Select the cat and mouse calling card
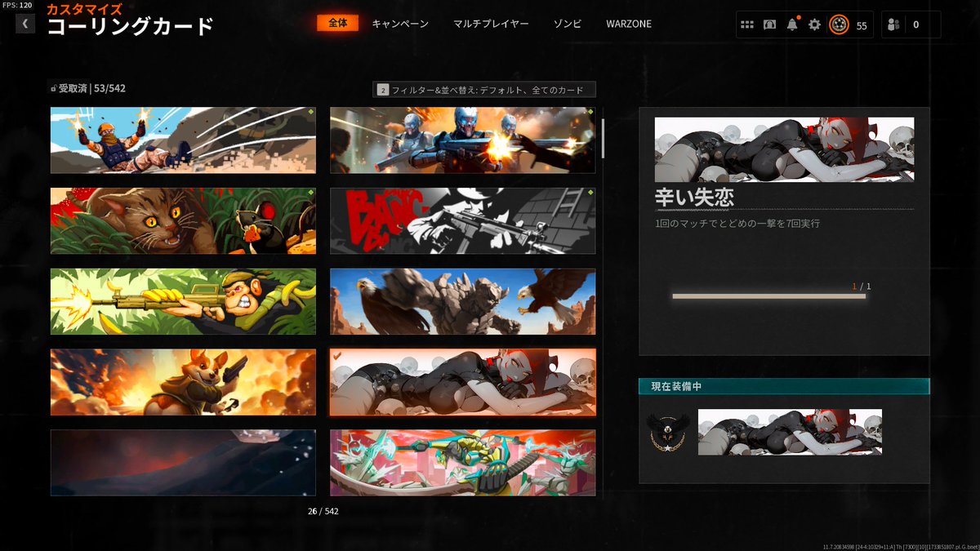This screenshot has height=551, width=980. (x=183, y=220)
